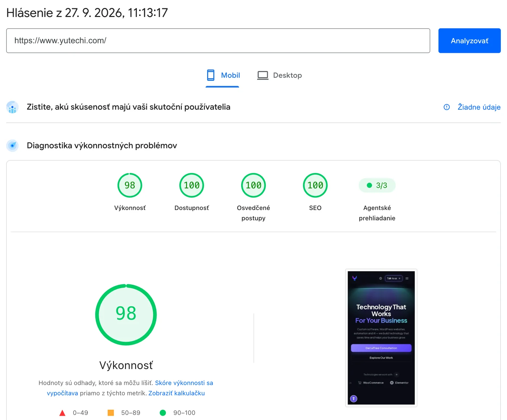Click the Analyzovať button

pyautogui.click(x=469, y=41)
